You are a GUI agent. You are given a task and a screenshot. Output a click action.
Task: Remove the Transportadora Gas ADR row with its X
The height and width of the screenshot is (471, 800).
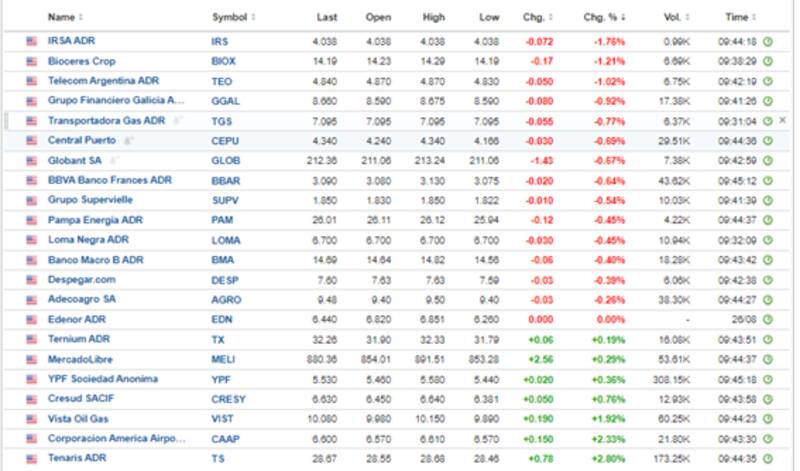click(x=783, y=120)
